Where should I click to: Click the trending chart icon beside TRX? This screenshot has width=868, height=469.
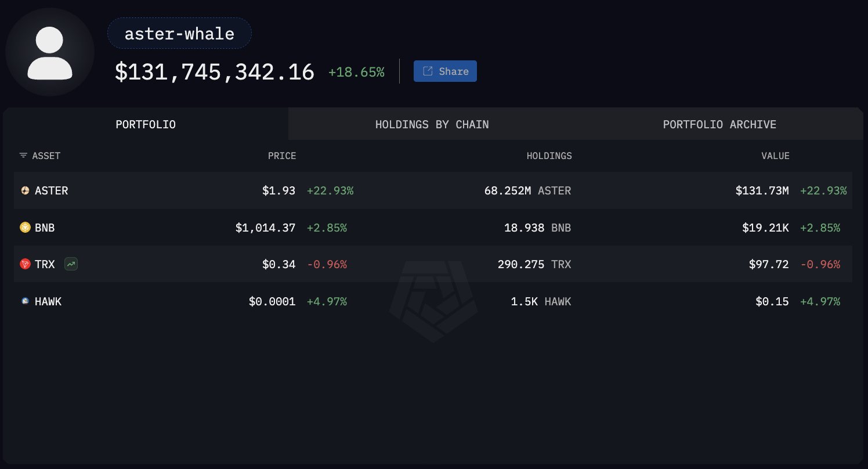[71, 264]
